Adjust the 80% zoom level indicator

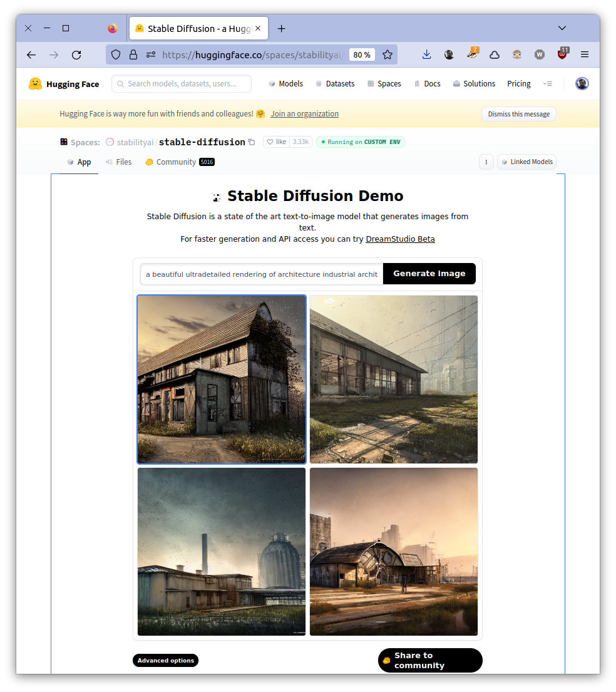(361, 54)
